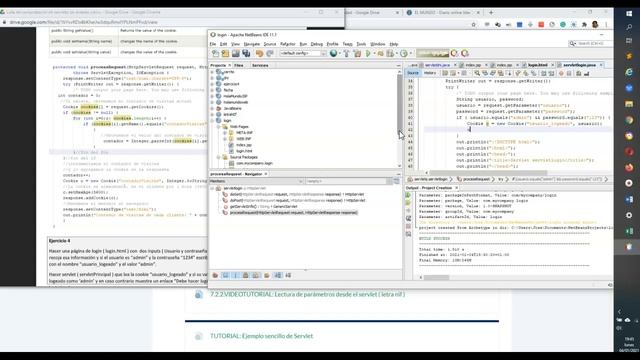Switch to the Files tab
Viewport: 640px width, 360px height.
(239, 65)
